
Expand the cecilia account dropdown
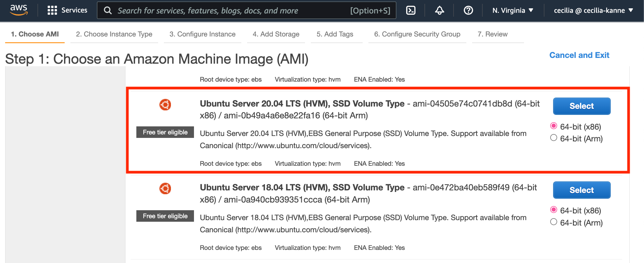click(x=593, y=11)
